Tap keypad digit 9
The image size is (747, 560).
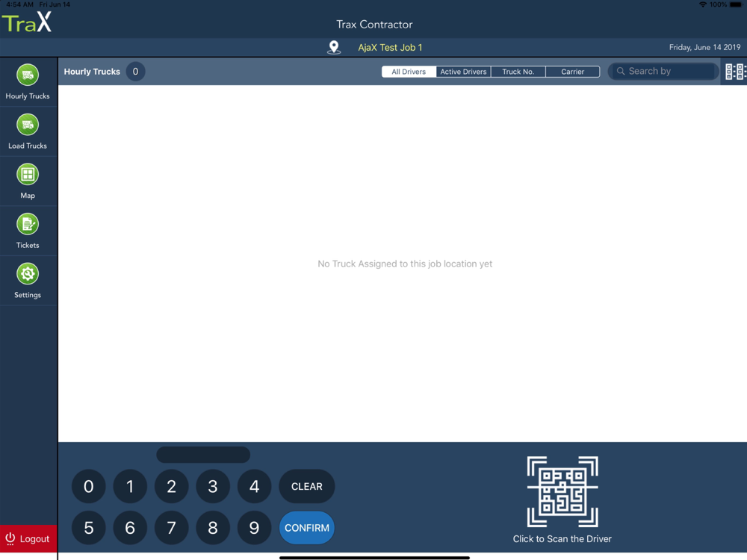pos(255,528)
